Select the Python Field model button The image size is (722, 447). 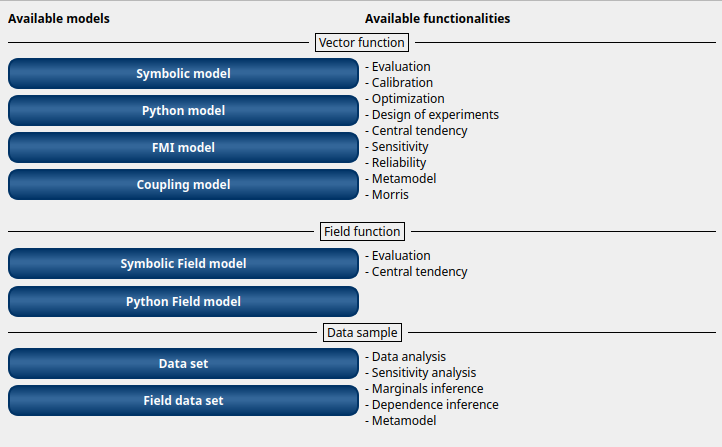click(x=183, y=302)
